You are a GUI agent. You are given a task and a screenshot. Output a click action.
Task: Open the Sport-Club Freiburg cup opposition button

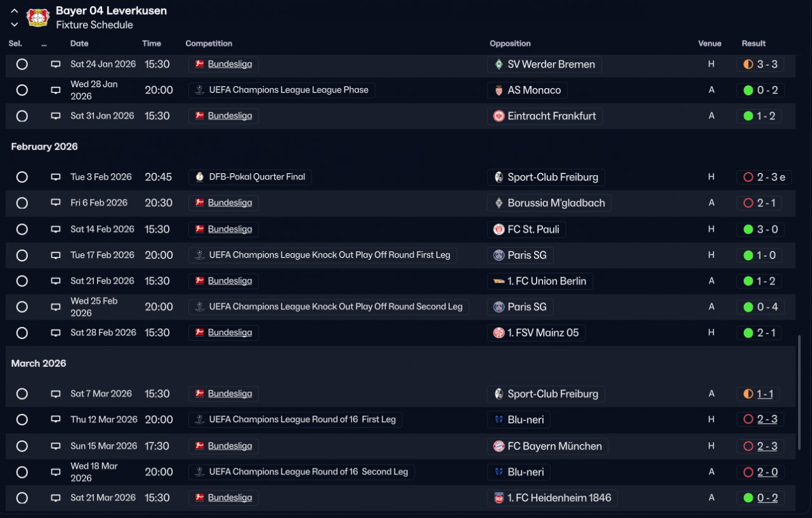(x=546, y=177)
